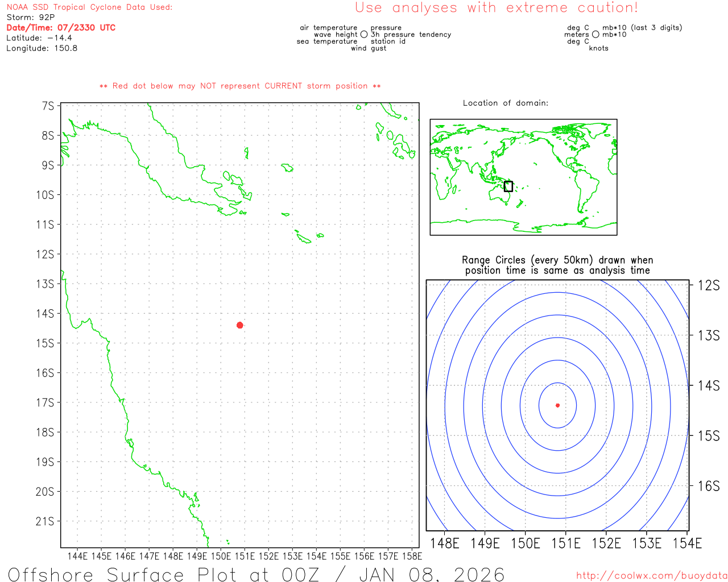Click 'Use analyses with extreme caution!' warning
The image size is (728, 582).
coord(497,8)
